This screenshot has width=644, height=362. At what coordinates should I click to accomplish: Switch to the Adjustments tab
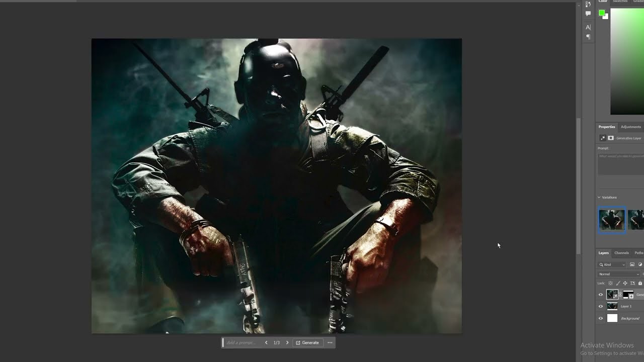click(631, 127)
